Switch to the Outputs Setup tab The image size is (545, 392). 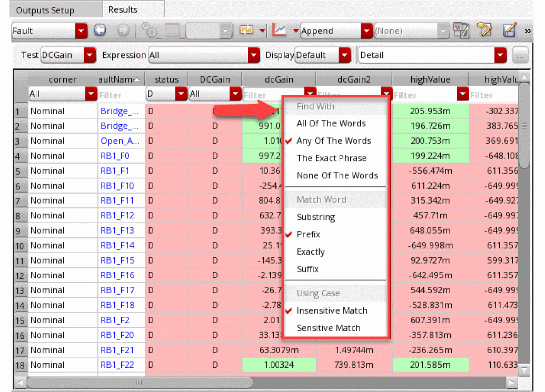pos(45,11)
